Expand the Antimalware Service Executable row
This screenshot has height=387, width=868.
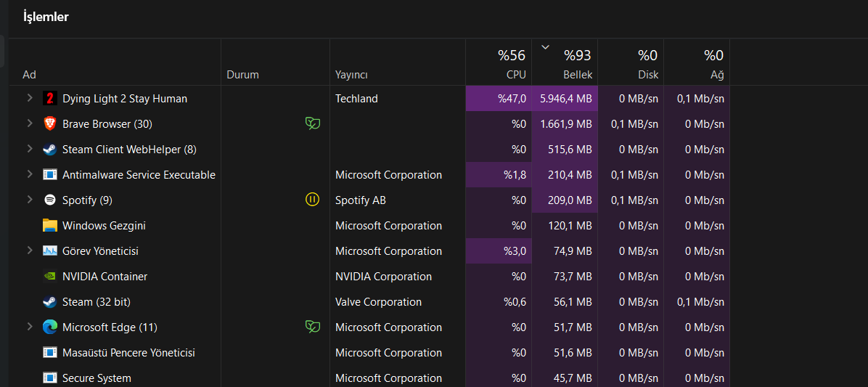tap(30, 174)
